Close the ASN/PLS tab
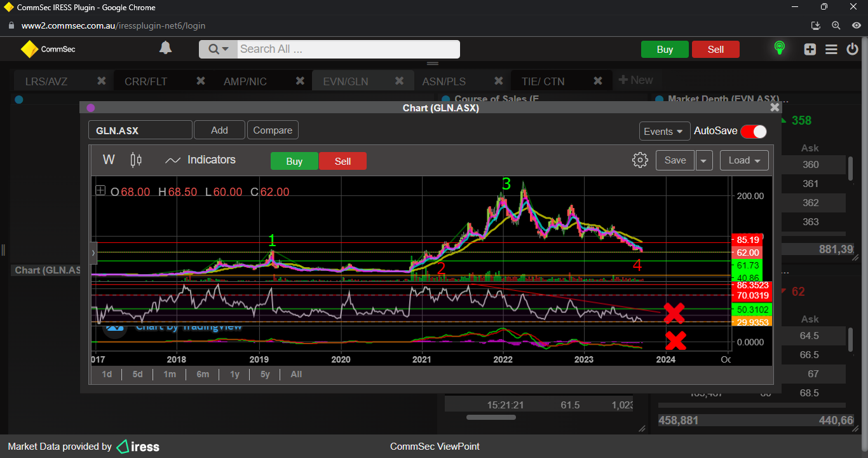Image resolution: width=868 pixels, height=458 pixels. (499, 81)
